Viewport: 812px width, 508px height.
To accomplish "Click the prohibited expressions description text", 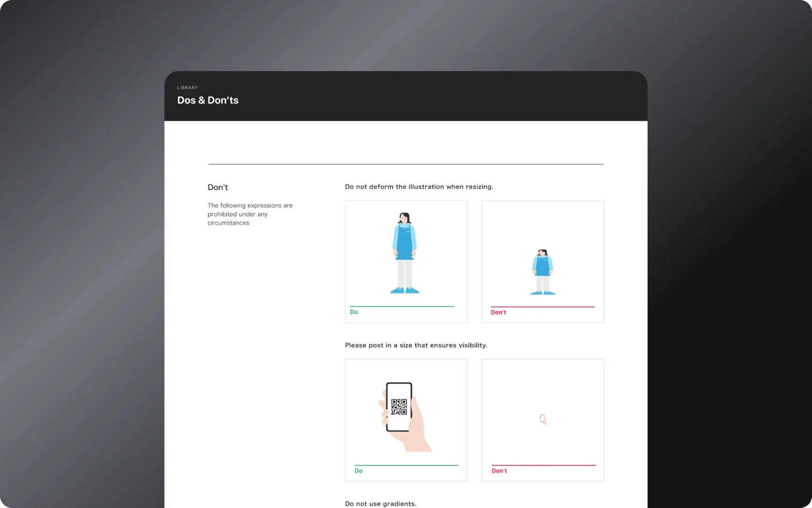I will pyautogui.click(x=250, y=214).
